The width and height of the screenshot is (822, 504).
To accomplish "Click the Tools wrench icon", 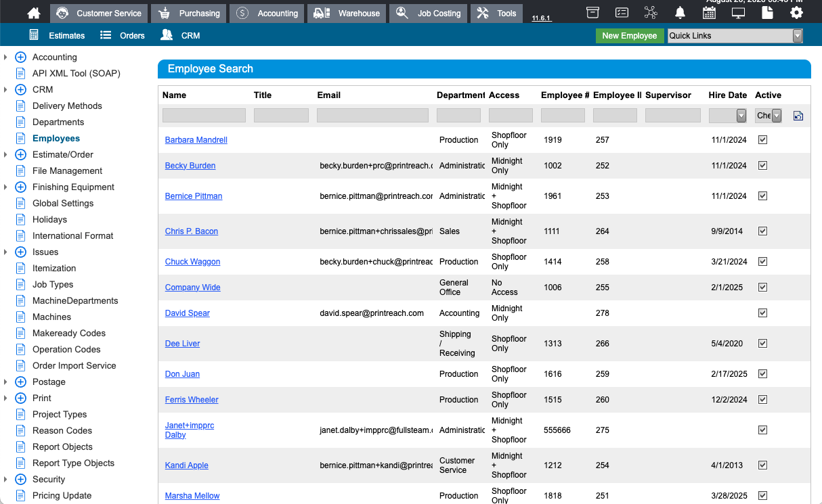I will (483, 13).
